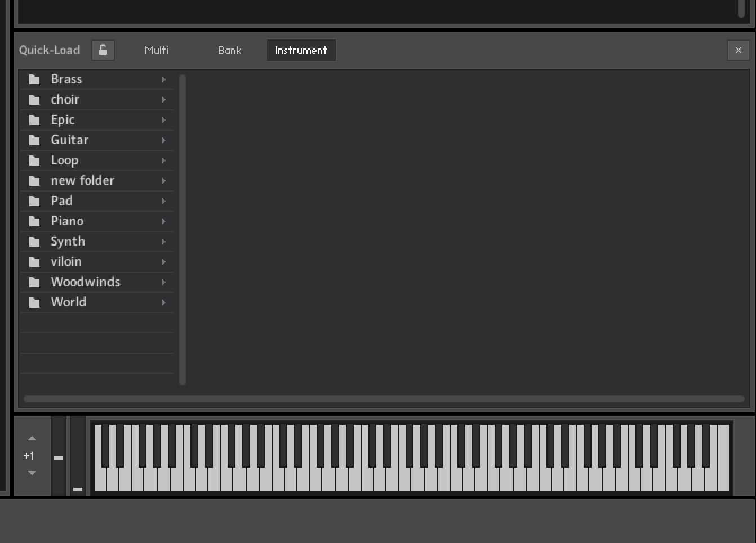Click the Synth folder icon
This screenshot has width=756, height=543.
[33, 241]
